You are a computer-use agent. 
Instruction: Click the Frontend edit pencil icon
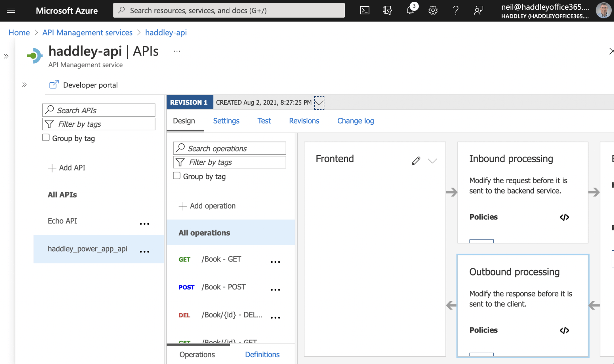(x=416, y=161)
